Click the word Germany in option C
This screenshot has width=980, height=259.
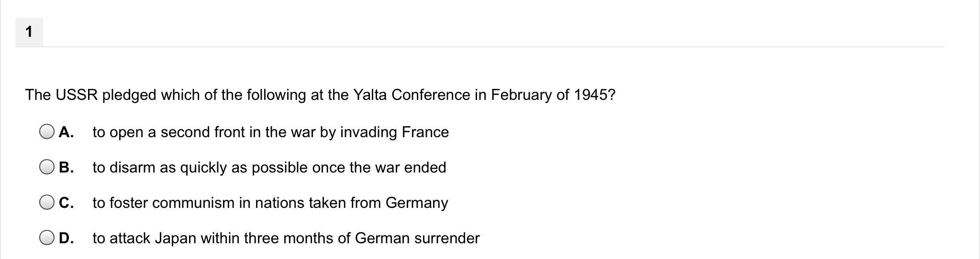(x=417, y=204)
